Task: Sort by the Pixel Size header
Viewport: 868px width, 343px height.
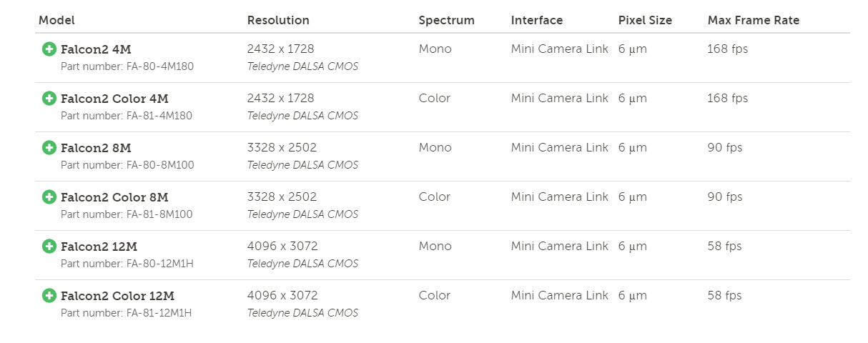Action: tap(645, 20)
